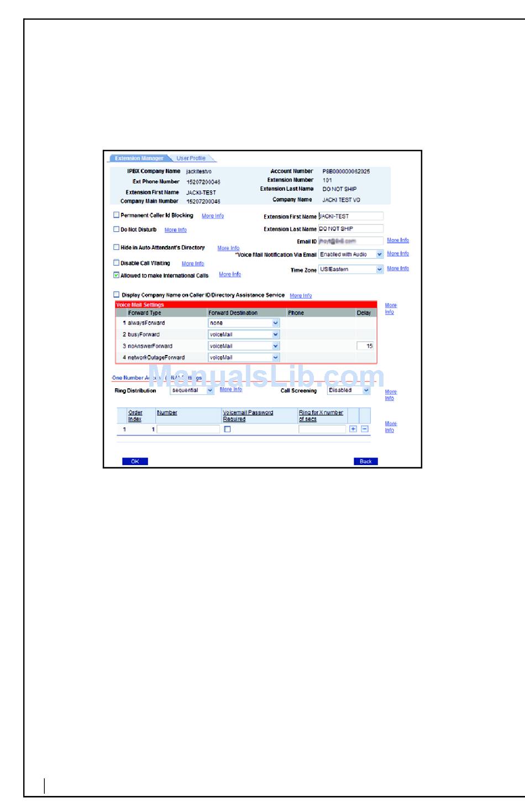Click the networkOutageForward row label

coord(156,358)
